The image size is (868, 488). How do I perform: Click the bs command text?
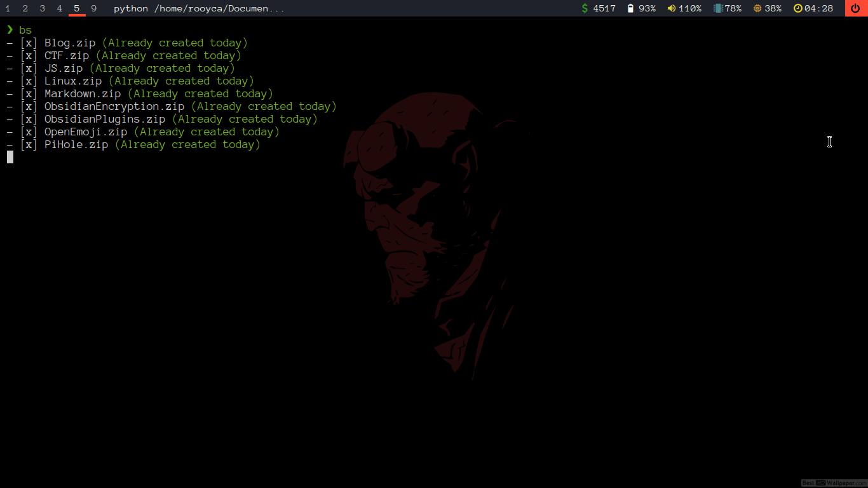point(25,30)
